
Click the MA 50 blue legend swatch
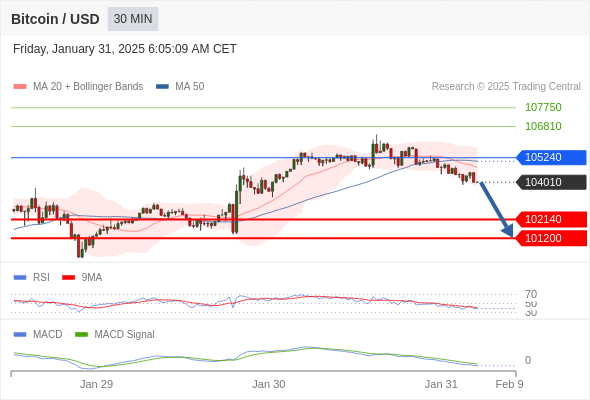tap(162, 87)
